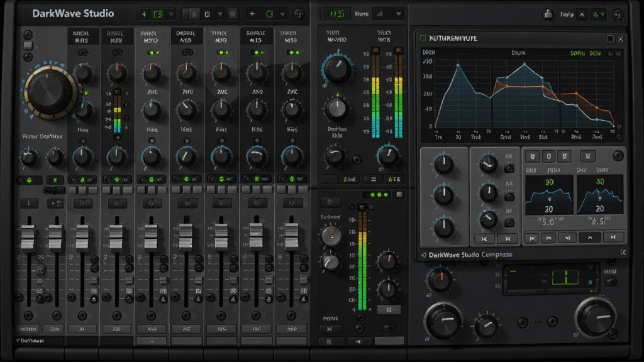This screenshot has height=362, width=644.
Task: Toggle the green LED switch on the sixth channel strip
Action: (x=257, y=53)
